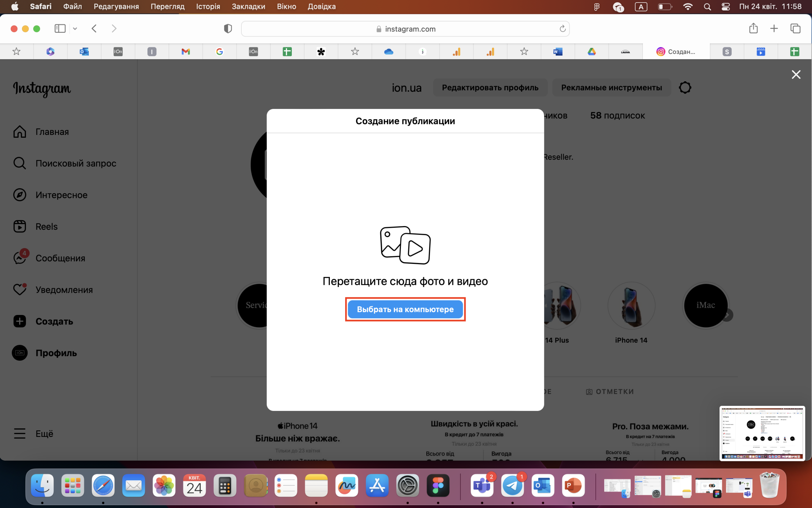Click Safari privacy shield icon
Image resolution: width=812 pixels, height=508 pixels.
228,29
